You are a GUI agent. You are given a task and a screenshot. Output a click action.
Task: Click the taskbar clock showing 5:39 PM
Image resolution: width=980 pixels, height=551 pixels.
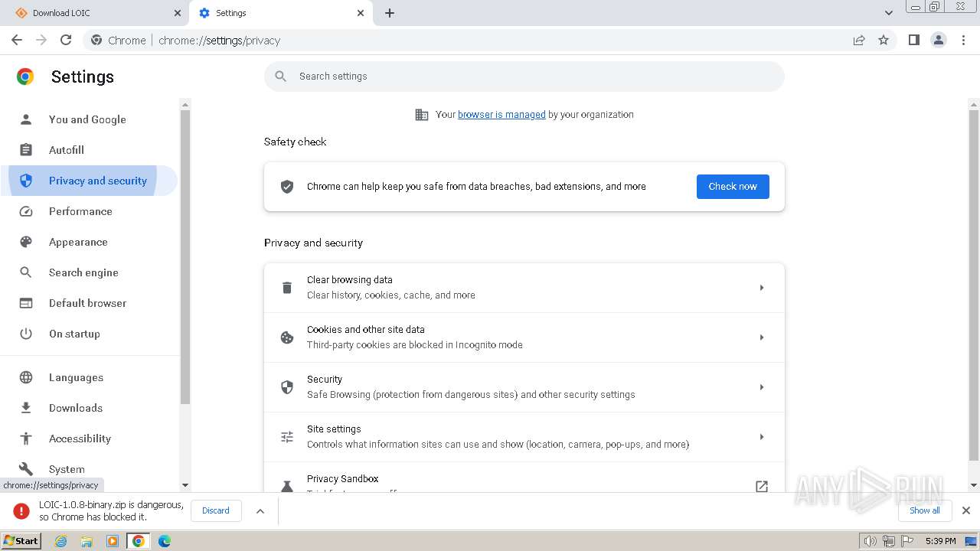940,541
